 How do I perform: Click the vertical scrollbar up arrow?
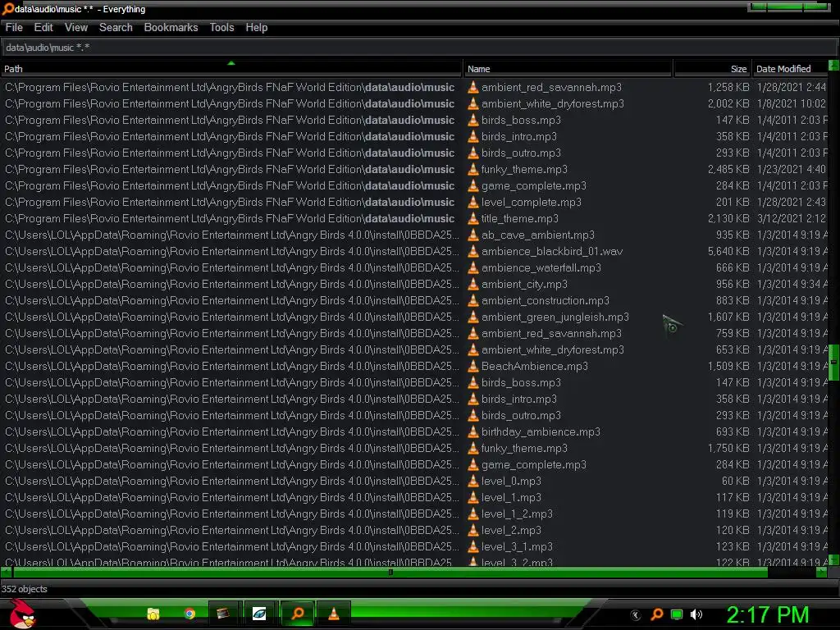pos(833,66)
